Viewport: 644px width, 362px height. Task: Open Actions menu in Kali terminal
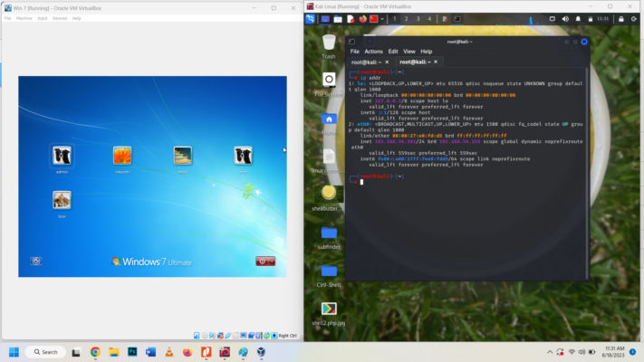tap(373, 52)
